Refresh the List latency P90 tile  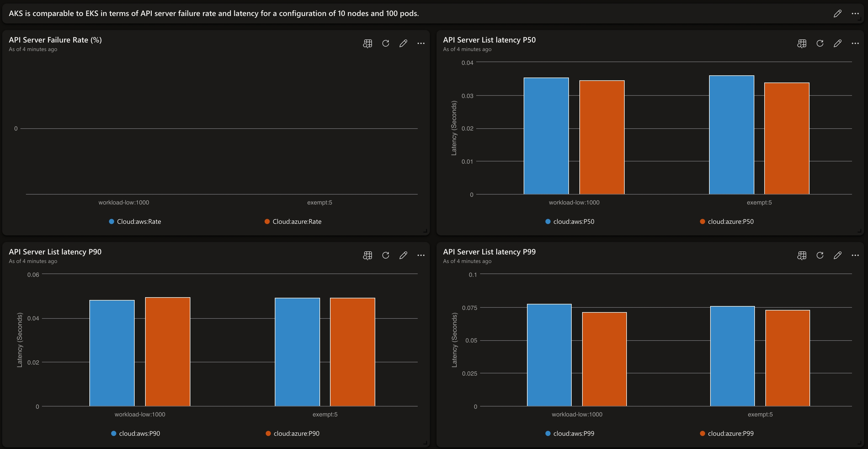pyautogui.click(x=386, y=255)
